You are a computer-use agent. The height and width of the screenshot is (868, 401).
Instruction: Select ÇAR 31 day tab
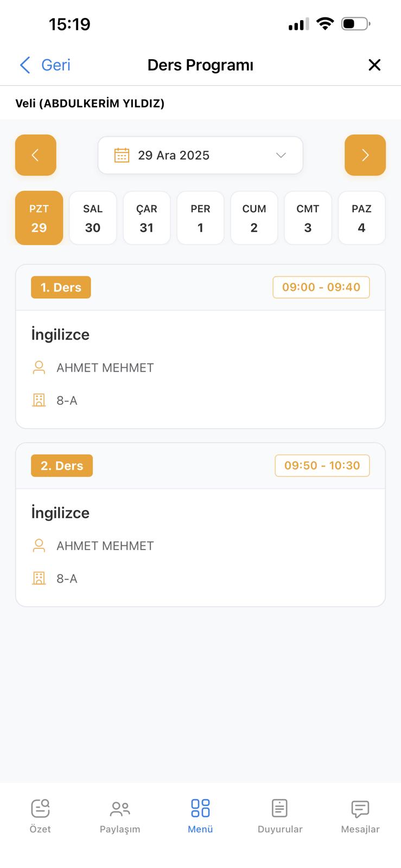pyautogui.click(x=147, y=218)
